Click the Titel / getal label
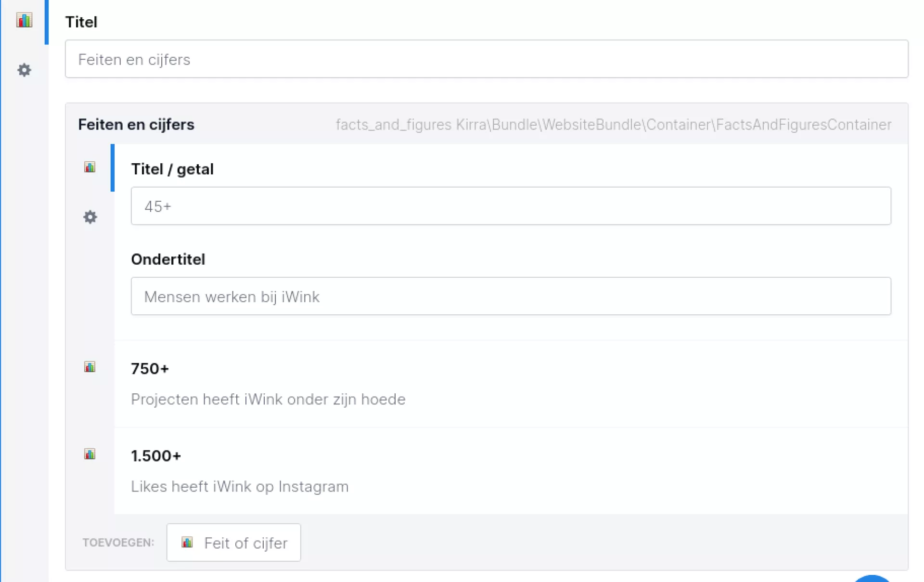924x582 pixels. tap(172, 169)
